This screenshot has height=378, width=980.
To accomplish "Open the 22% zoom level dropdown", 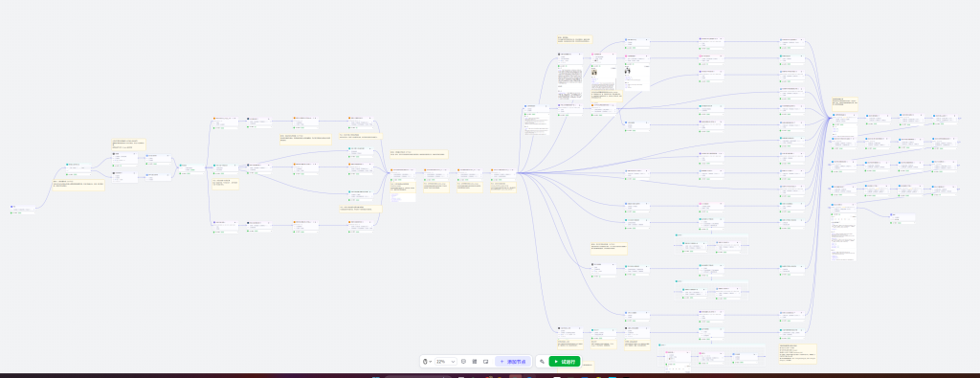I will 446,361.
